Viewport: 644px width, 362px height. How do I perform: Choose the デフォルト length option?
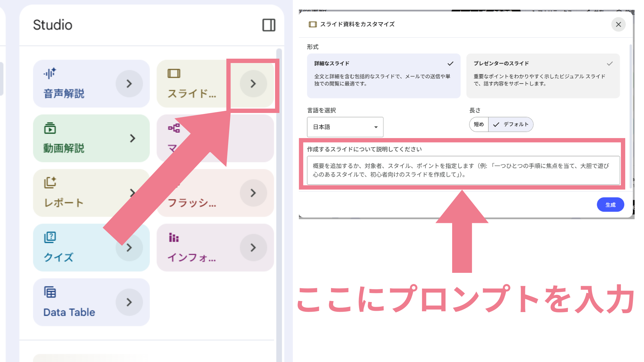[511, 124]
